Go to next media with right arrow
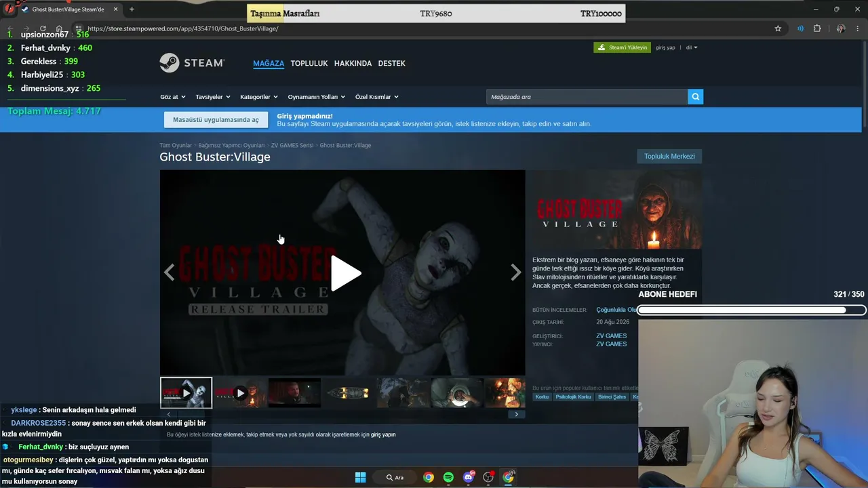The image size is (868, 488). (x=516, y=272)
